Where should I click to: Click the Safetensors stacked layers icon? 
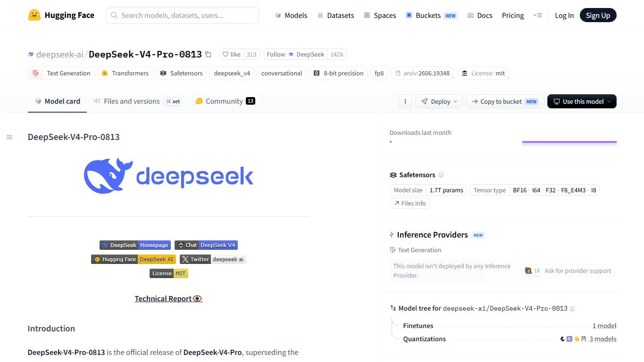click(x=393, y=175)
